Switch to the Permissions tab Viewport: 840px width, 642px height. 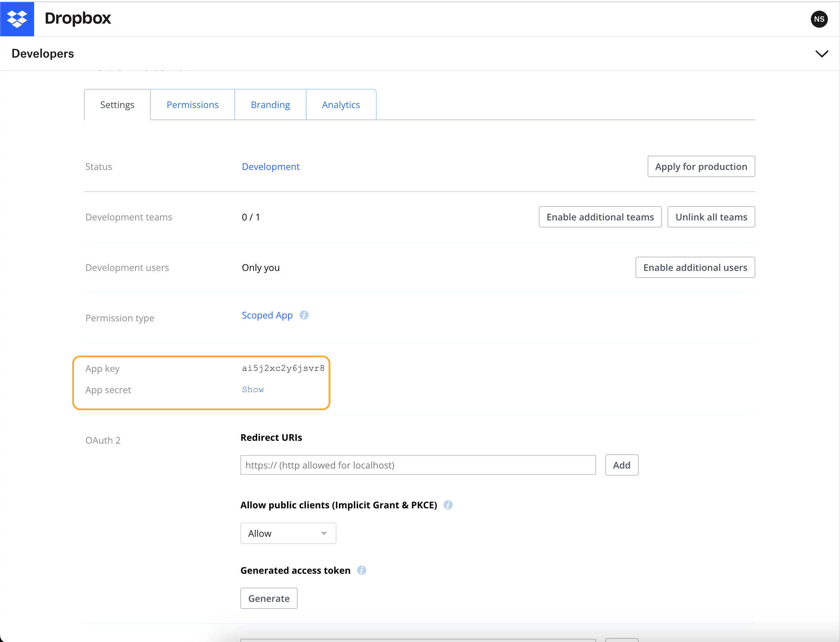(192, 105)
